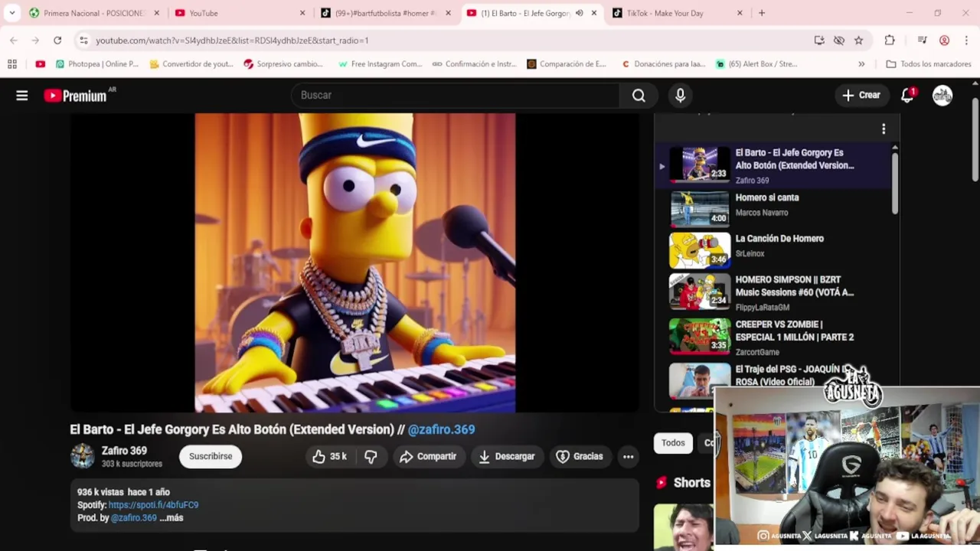Play La Canción De Homero video
The height and width of the screenshot is (551, 980).
tap(773, 249)
